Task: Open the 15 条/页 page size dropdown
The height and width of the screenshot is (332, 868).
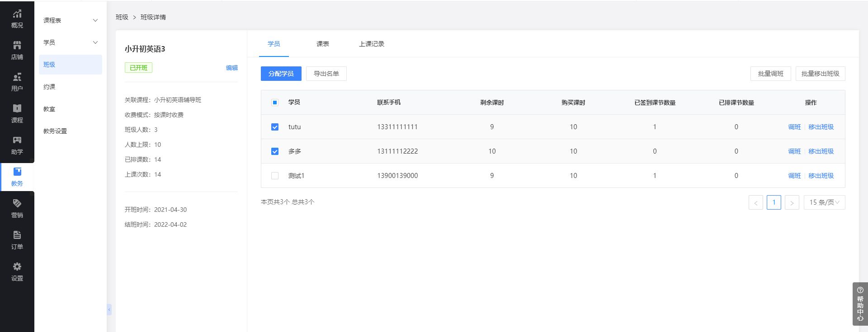Action: click(x=824, y=202)
